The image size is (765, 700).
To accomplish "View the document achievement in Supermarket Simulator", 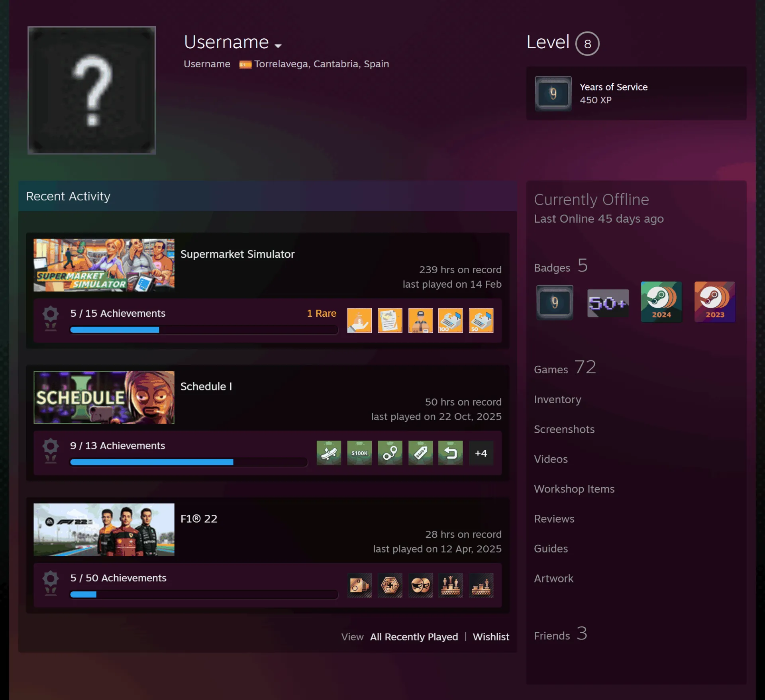I will (390, 320).
